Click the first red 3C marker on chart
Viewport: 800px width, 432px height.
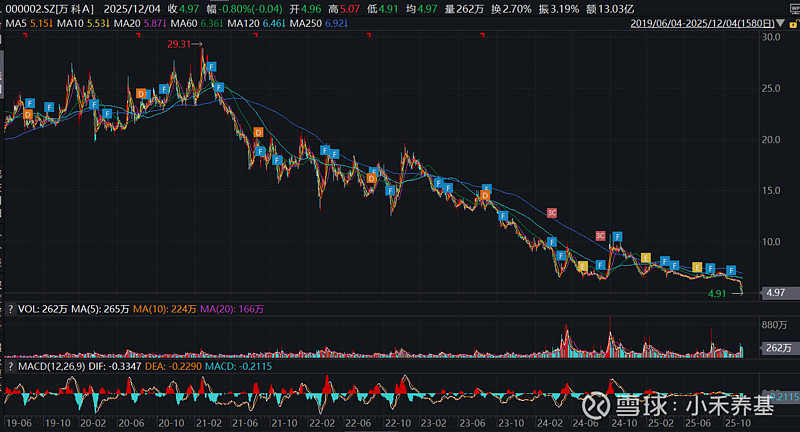click(x=550, y=213)
